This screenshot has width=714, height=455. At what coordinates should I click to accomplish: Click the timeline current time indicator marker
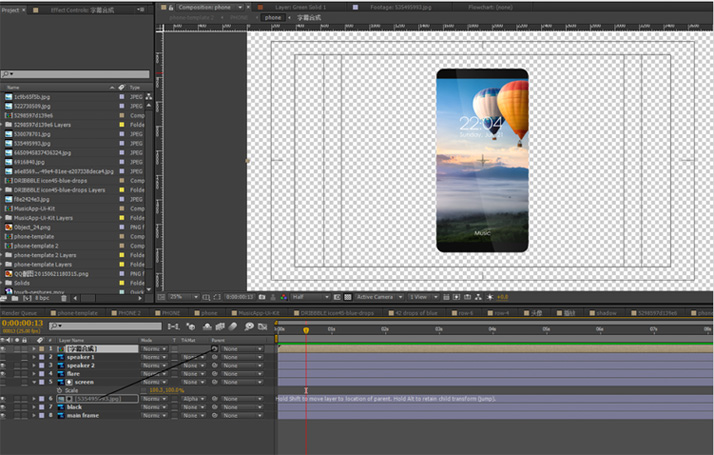pyautogui.click(x=306, y=328)
